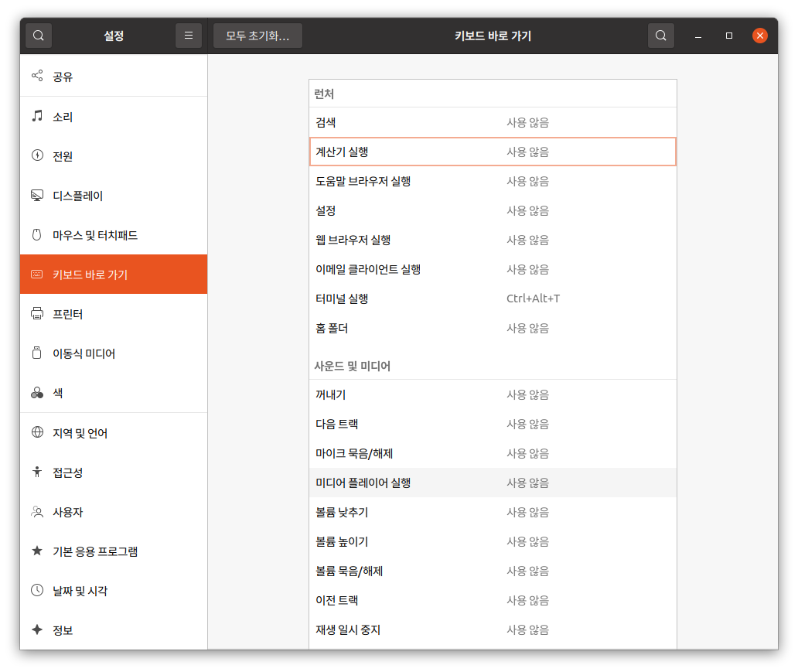Viewport: 798px width, 672px height.
Task: Minimize the settings window
Action: click(698, 36)
